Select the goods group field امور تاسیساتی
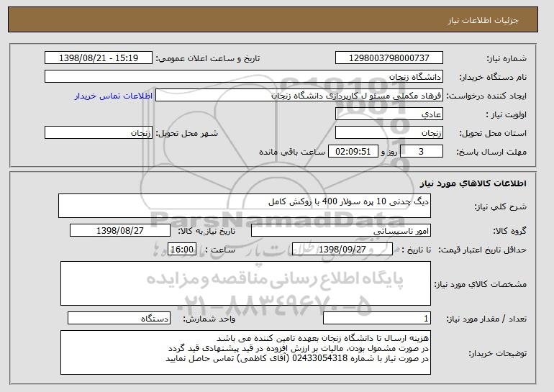554x392 pixels. 341,231
